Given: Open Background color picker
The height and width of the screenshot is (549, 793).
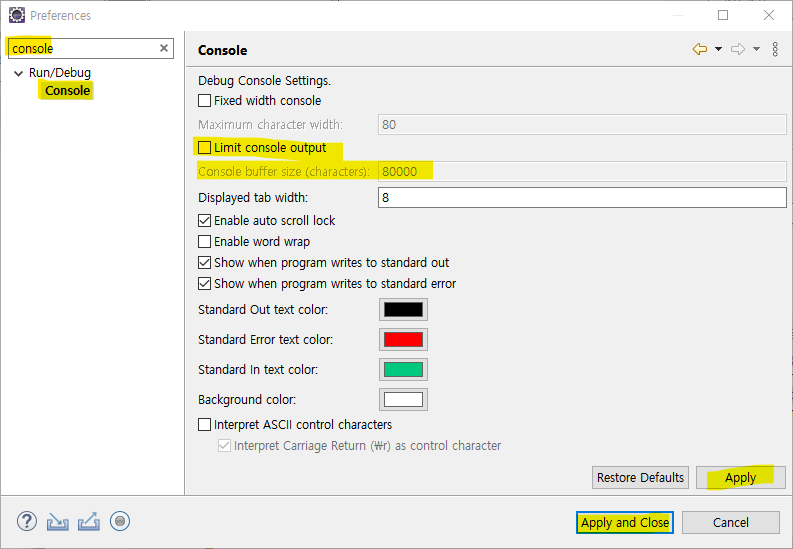Looking at the screenshot, I should (x=403, y=399).
